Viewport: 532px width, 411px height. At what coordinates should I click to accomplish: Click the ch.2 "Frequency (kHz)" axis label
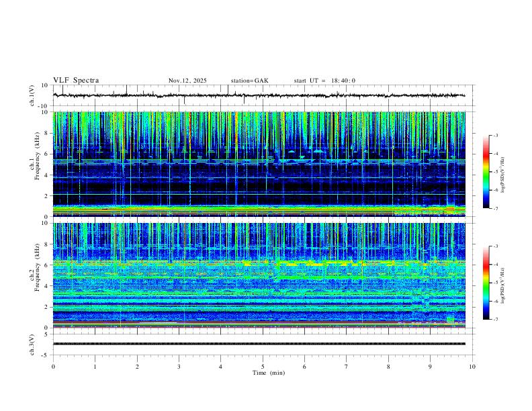[x=37, y=267]
